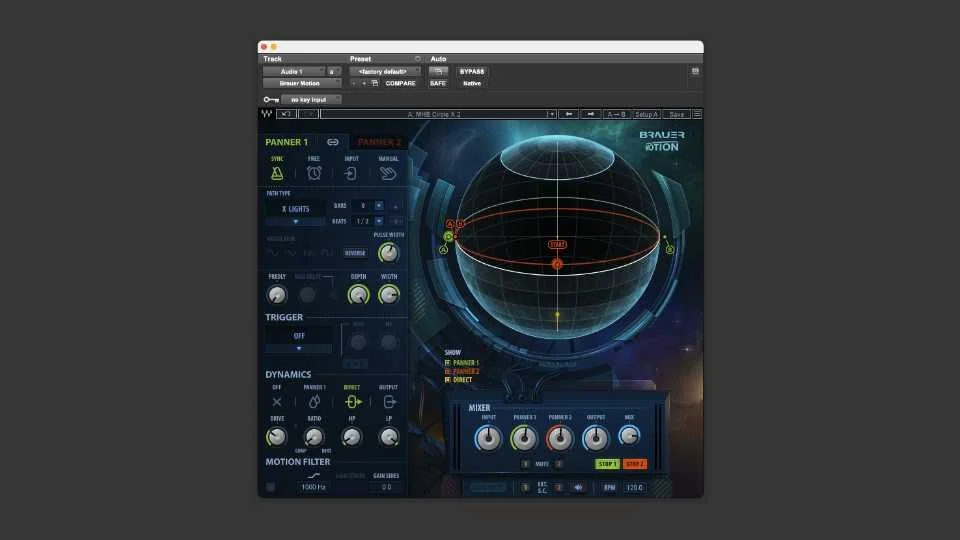The width and height of the screenshot is (960, 540).
Task: Toggle the BYPASS button
Action: (x=472, y=72)
